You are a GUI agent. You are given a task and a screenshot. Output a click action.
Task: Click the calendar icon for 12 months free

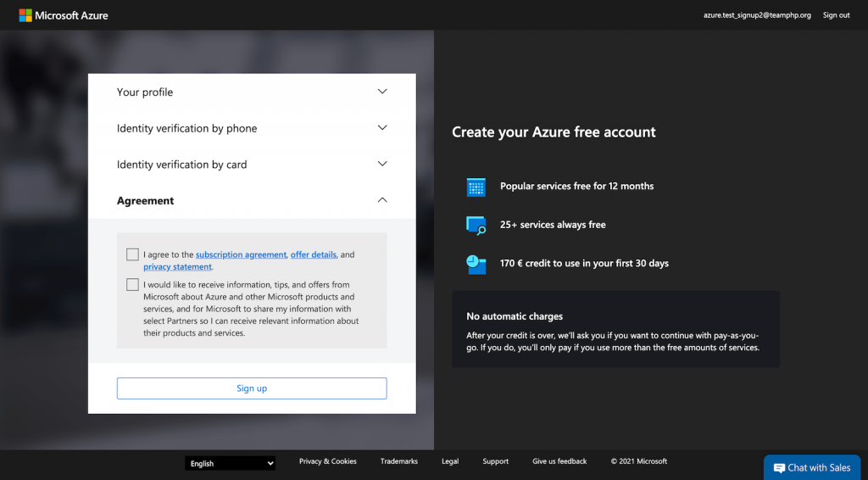[476, 187]
